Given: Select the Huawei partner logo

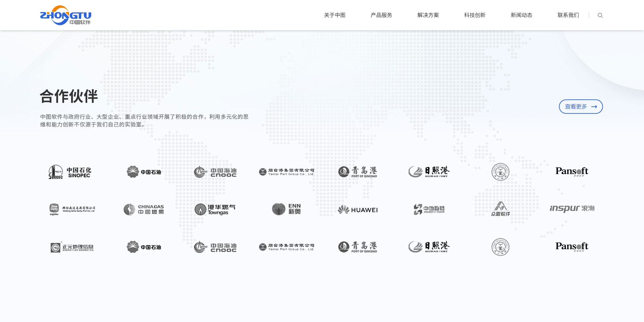Looking at the screenshot, I should pos(358,210).
